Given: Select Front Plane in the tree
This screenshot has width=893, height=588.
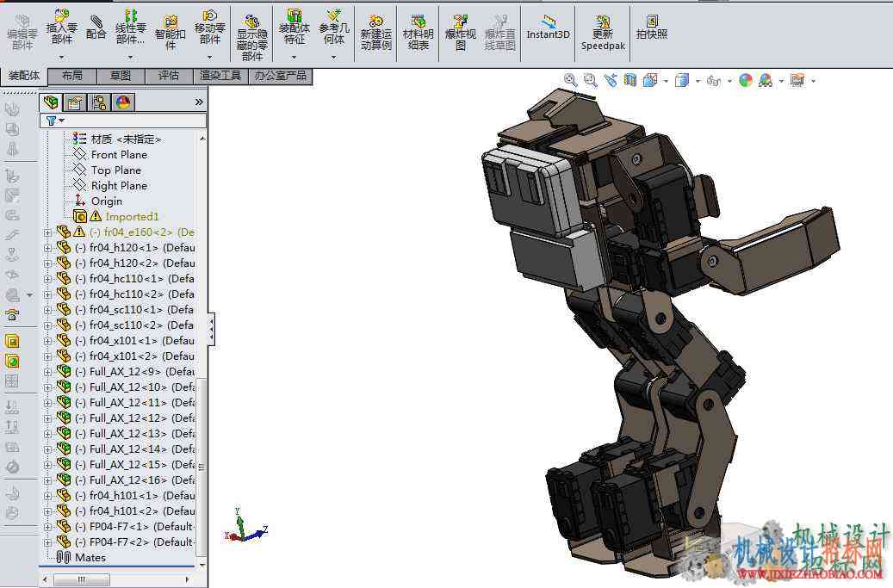Looking at the screenshot, I should click(119, 154).
